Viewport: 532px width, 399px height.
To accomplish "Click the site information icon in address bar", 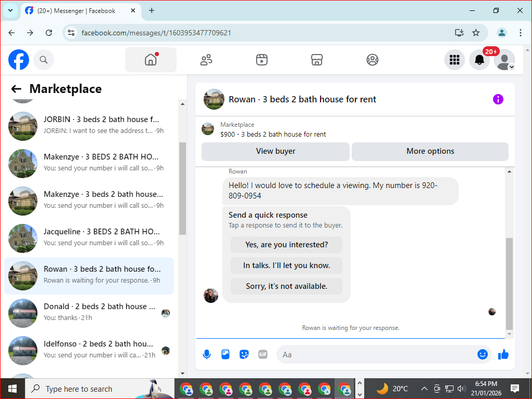I will tap(71, 33).
